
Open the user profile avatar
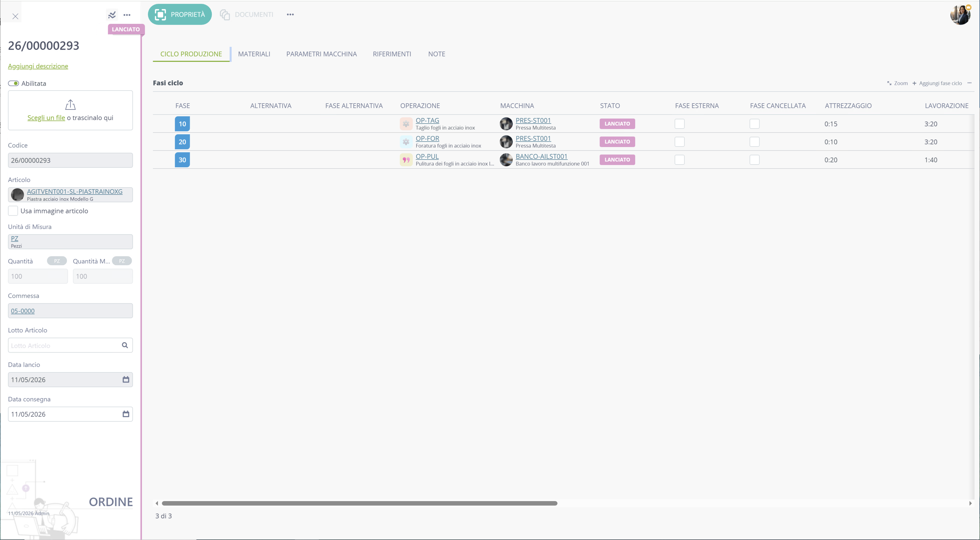click(x=960, y=15)
